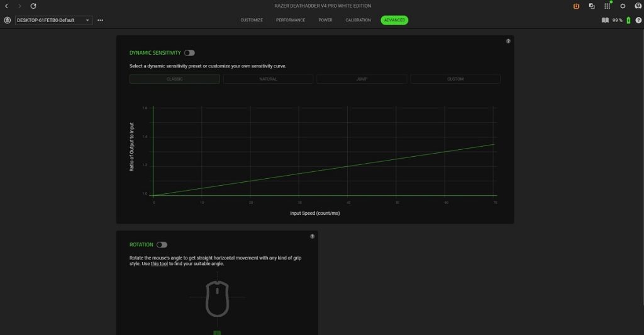
Task: Click the help icon beside battery
Action: coord(638,20)
